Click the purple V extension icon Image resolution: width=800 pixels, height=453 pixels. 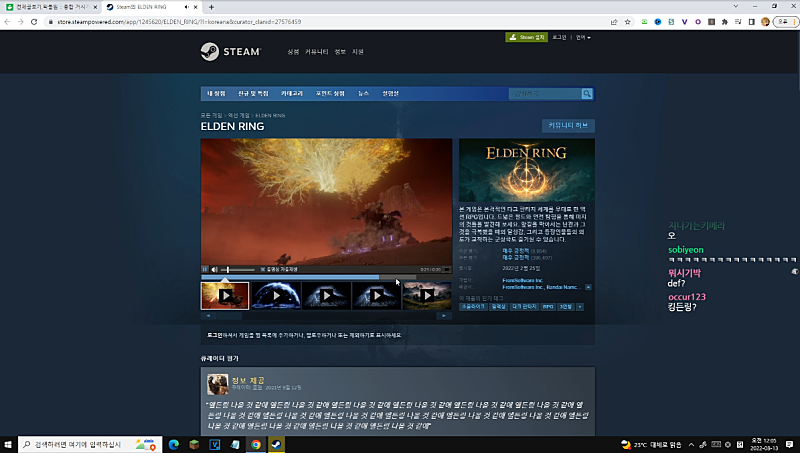(684, 22)
